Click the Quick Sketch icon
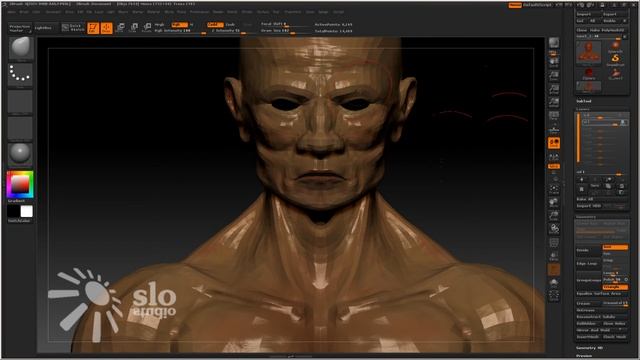 73,28
